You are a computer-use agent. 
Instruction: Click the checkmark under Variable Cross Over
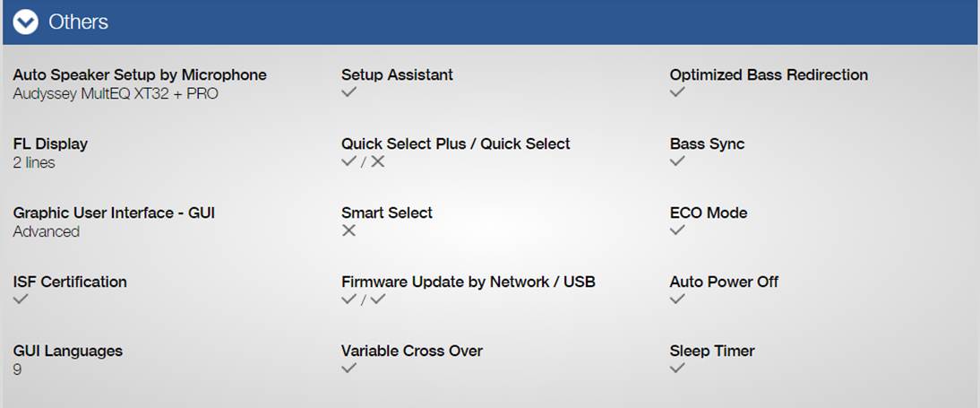click(348, 368)
